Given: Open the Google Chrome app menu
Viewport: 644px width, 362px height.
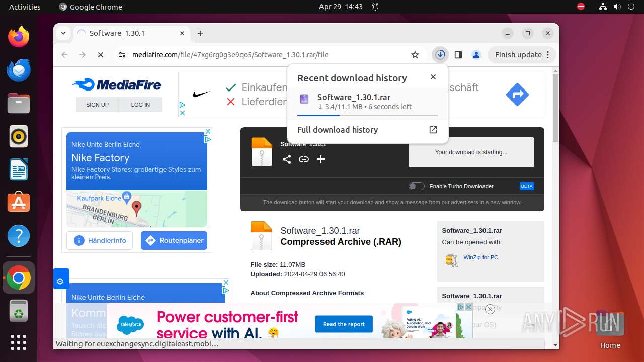Looking at the screenshot, I should click(x=91, y=7).
